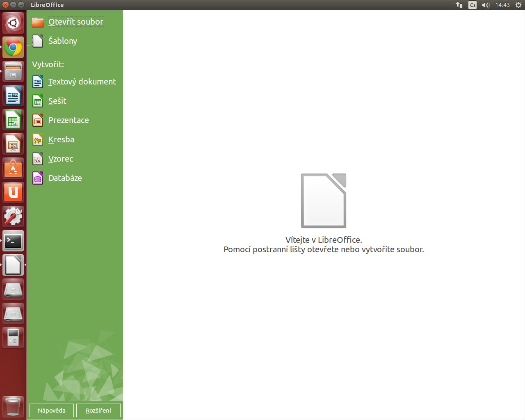The image size is (525, 420).
Task: Open the Prezentace text link
Action: pos(68,120)
